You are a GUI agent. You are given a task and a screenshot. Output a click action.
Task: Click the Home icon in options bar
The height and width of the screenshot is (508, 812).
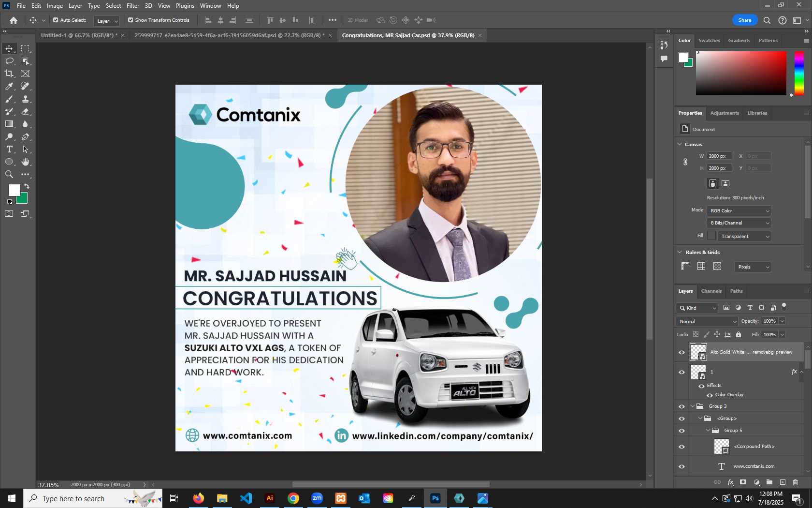14,20
